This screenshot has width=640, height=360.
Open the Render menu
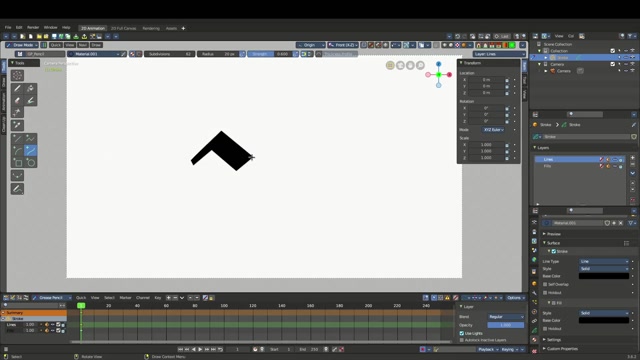coord(33,27)
